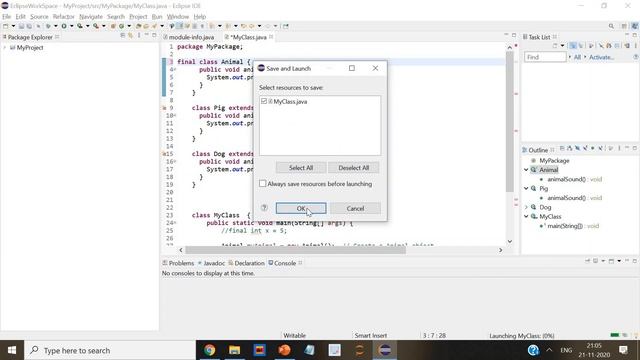Open File Explorer from the taskbar
Screen dimensions: 640x360
[234, 350]
